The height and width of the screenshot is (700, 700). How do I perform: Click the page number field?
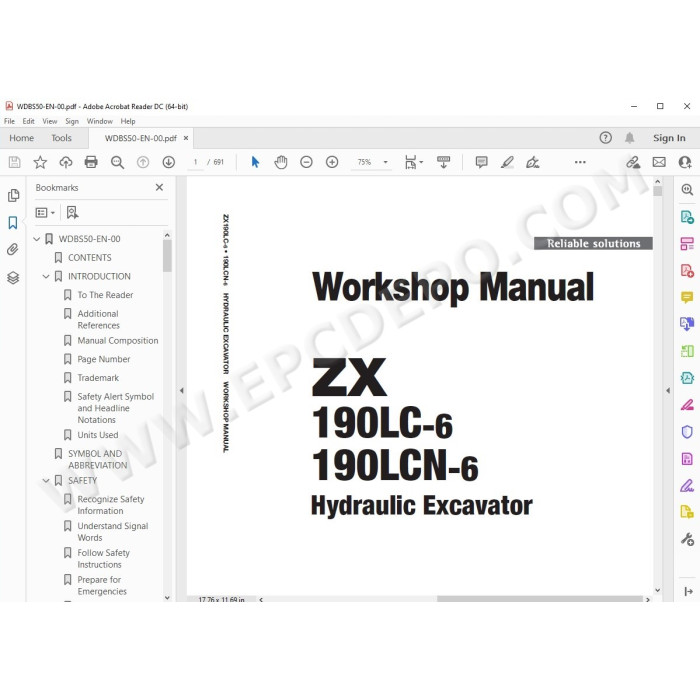coord(195,162)
